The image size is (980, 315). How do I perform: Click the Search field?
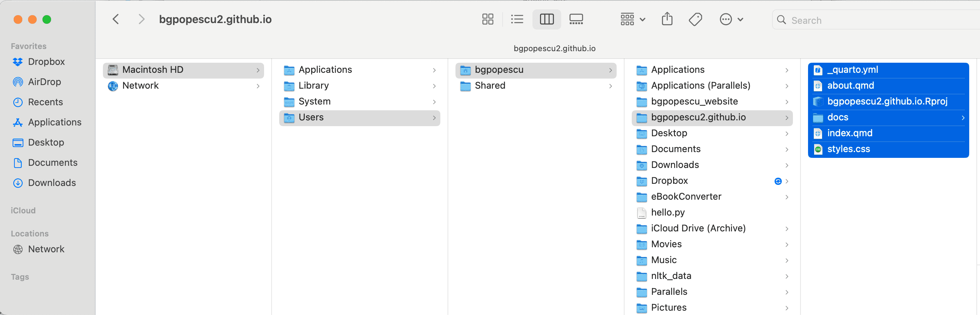coord(875,20)
